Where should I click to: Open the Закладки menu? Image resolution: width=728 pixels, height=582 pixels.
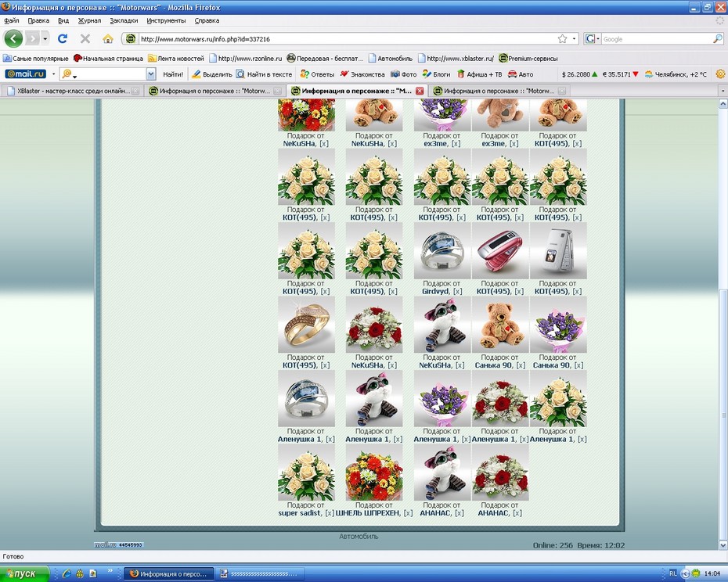click(124, 20)
